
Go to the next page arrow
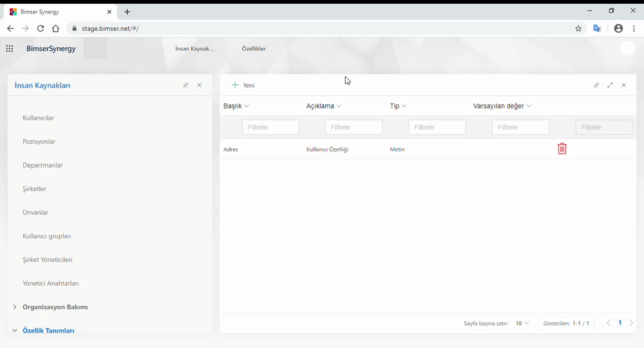[631, 323]
